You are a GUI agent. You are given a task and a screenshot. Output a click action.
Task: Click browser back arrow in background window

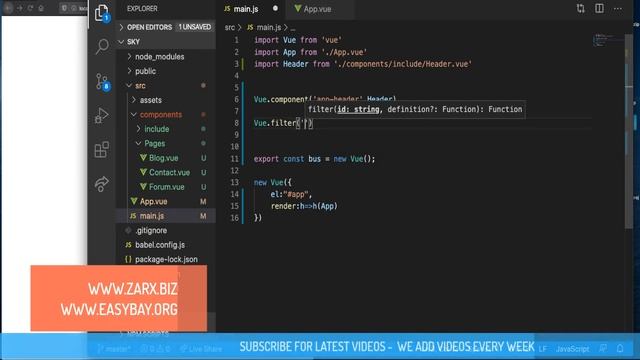(x=9, y=8)
